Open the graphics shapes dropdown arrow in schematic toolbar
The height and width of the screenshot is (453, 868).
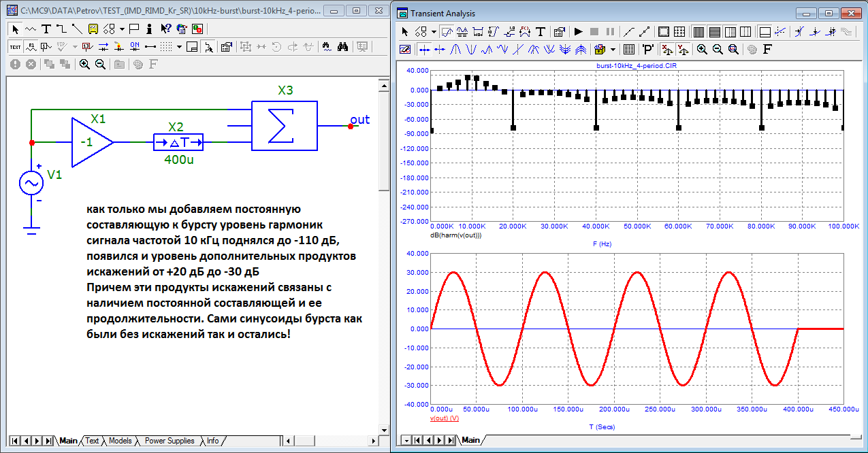pyautogui.click(x=122, y=29)
